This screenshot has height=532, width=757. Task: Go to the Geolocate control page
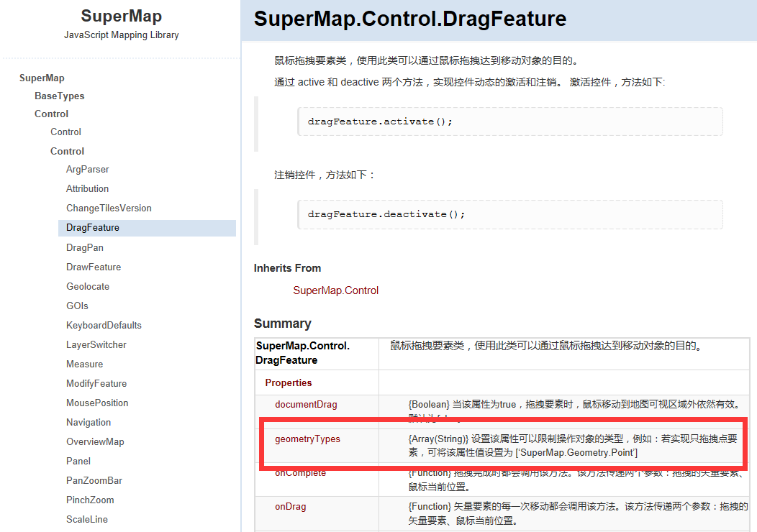88,287
